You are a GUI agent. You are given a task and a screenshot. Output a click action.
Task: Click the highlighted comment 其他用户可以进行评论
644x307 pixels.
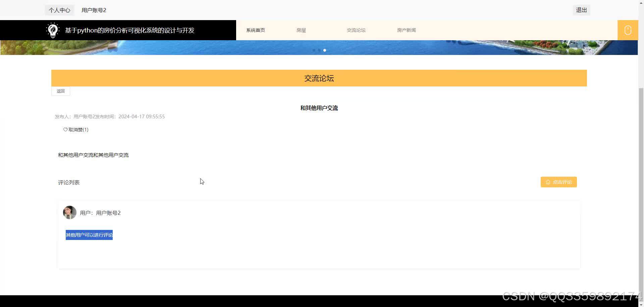(x=89, y=235)
